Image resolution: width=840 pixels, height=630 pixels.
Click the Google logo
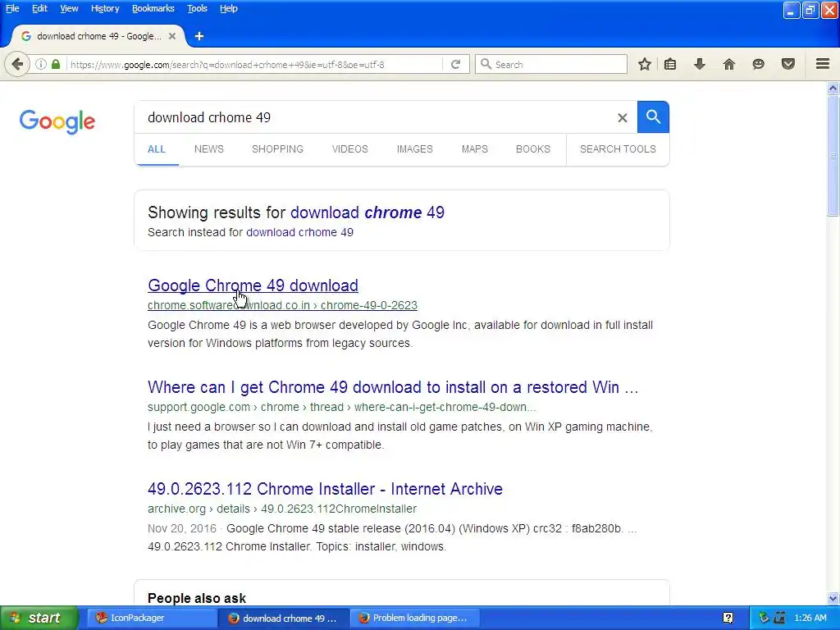pos(57,121)
